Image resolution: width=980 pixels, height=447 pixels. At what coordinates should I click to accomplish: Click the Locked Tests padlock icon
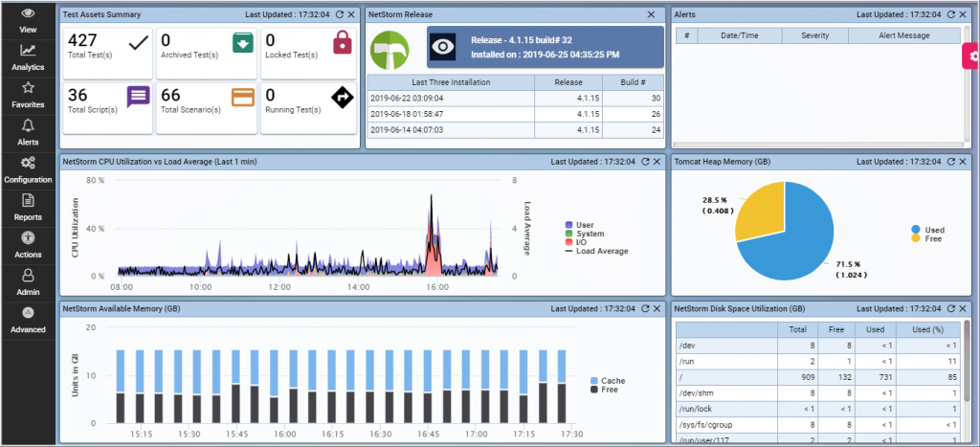point(343,42)
